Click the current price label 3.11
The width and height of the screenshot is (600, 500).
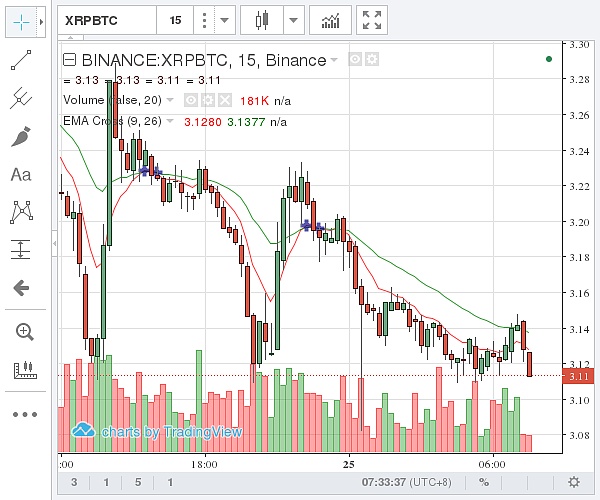(x=578, y=376)
